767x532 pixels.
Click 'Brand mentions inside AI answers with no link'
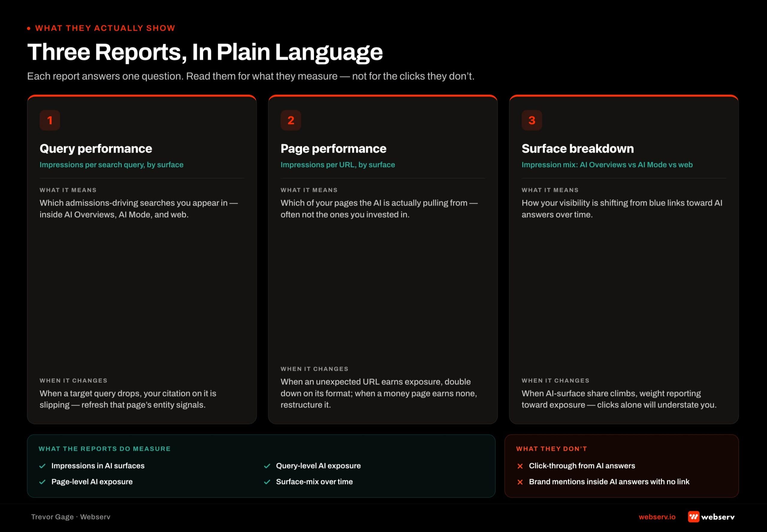coord(609,482)
